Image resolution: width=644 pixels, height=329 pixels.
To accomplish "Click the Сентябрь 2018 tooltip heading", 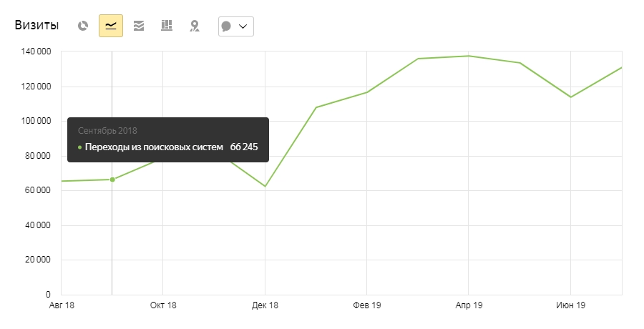I will 107,131.
